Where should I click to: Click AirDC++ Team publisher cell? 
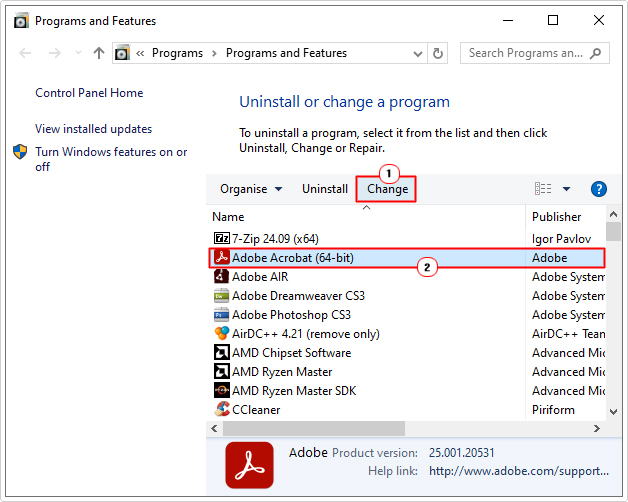click(568, 334)
